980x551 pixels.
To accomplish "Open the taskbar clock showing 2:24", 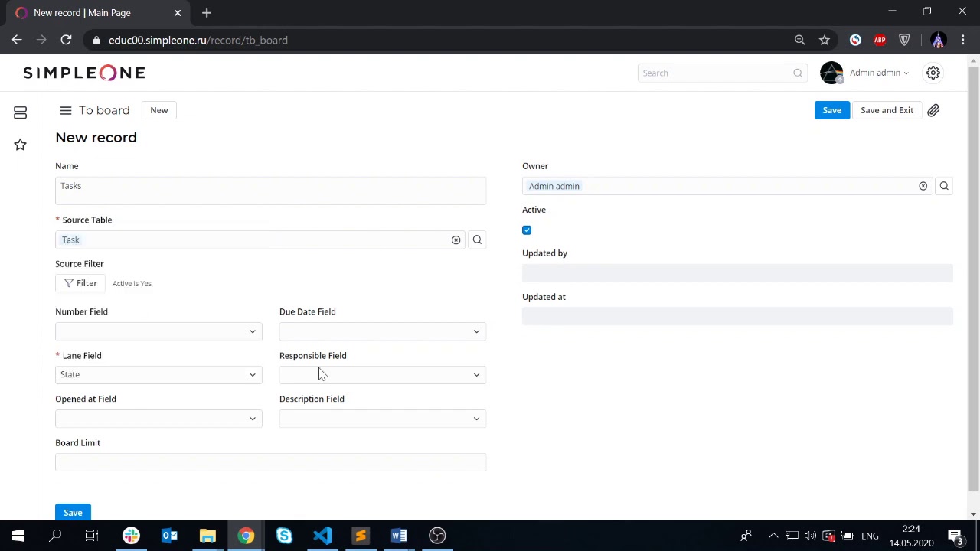I will [911, 536].
